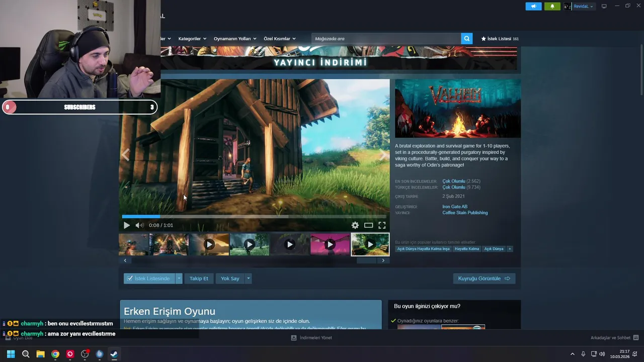644x362 pixels.
Task: Click the search magnifier button in the store
Action: [x=467, y=39]
